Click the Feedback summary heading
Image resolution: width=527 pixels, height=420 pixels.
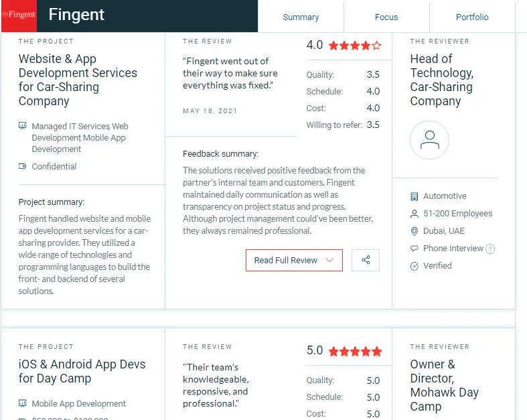click(x=221, y=154)
